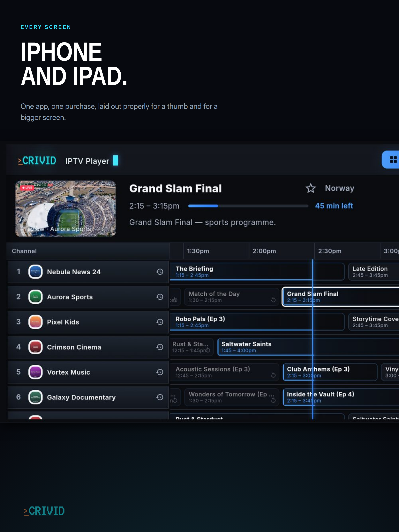399x532 pixels.
Task: Open The Briefing programme block
Action: [x=257, y=272]
